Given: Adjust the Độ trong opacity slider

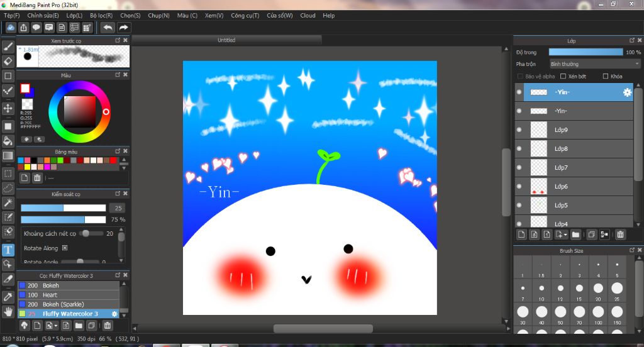Looking at the screenshot, I should point(586,52).
